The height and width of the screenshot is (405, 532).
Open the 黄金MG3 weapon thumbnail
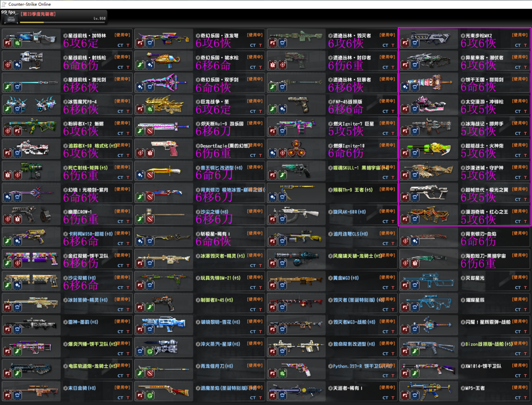click(296, 281)
